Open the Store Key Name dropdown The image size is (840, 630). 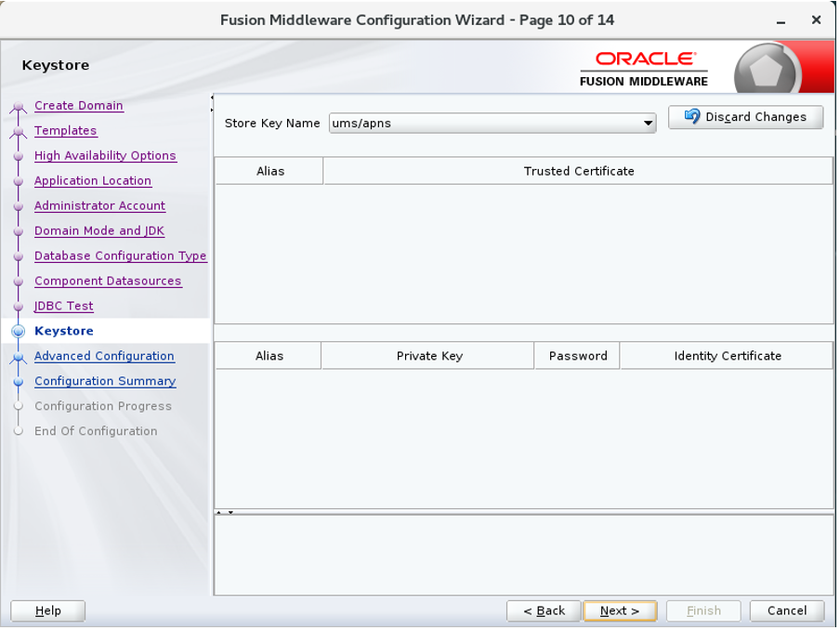point(492,124)
